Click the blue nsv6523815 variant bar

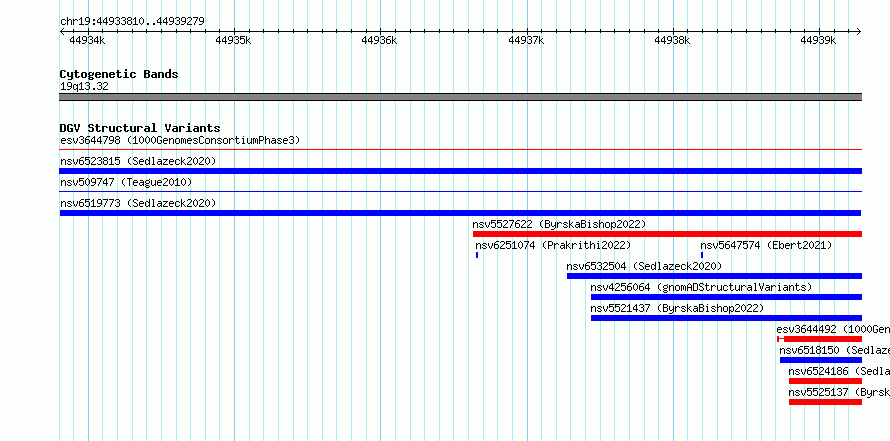[x=461, y=171]
